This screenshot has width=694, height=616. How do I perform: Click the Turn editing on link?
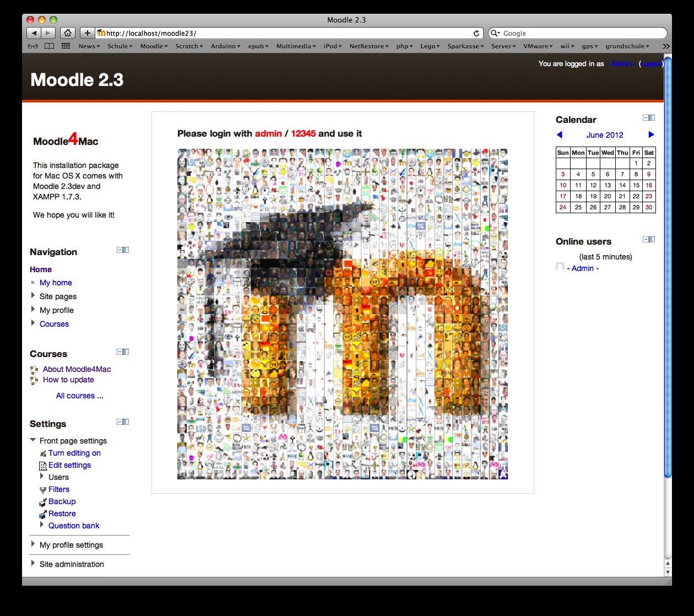pos(74,453)
